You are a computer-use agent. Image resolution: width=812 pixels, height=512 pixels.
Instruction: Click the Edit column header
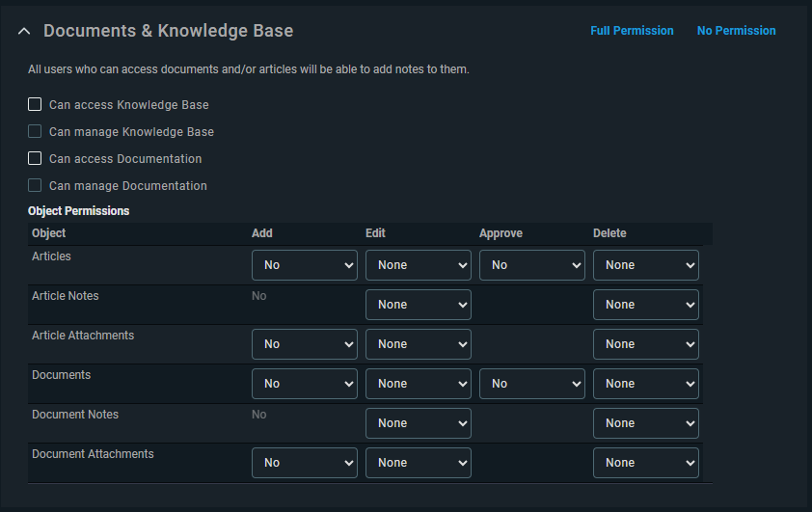click(375, 233)
